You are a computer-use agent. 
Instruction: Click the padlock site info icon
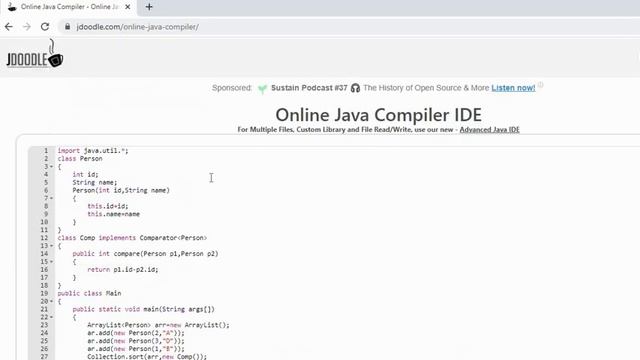click(67, 27)
